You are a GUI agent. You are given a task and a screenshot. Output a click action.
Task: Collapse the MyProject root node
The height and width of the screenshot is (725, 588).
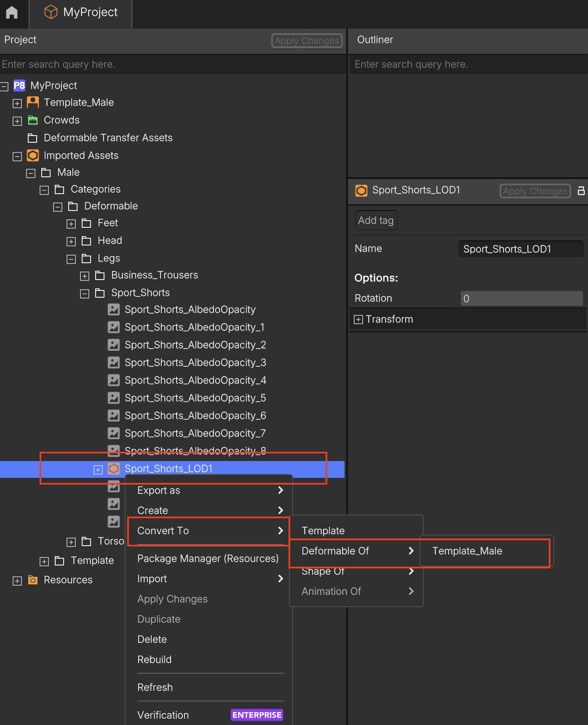(x=4, y=87)
